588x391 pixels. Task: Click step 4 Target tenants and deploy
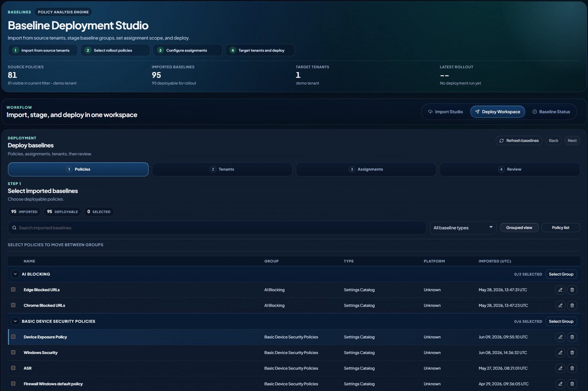(260, 50)
